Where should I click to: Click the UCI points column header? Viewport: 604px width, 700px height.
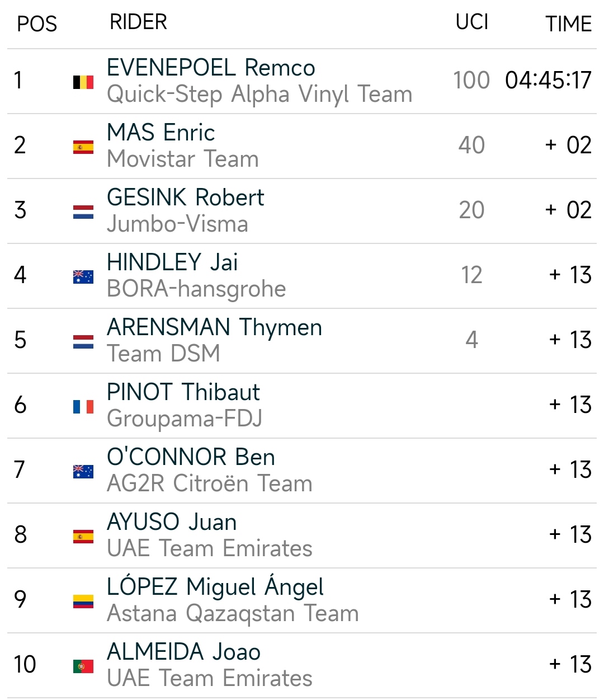[x=471, y=22]
